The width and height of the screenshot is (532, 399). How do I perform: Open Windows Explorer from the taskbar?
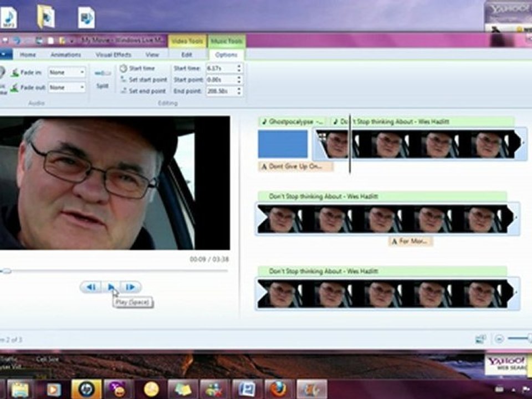(x=20, y=390)
